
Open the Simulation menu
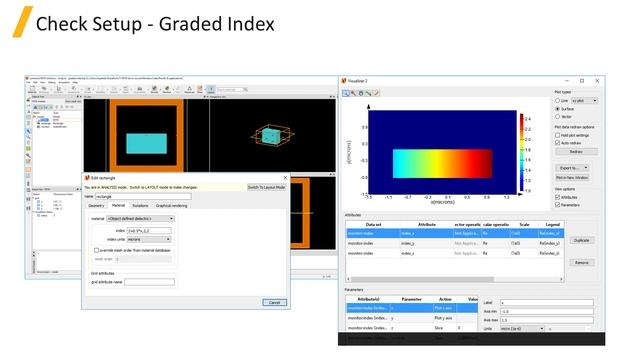[x=64, y=82]
